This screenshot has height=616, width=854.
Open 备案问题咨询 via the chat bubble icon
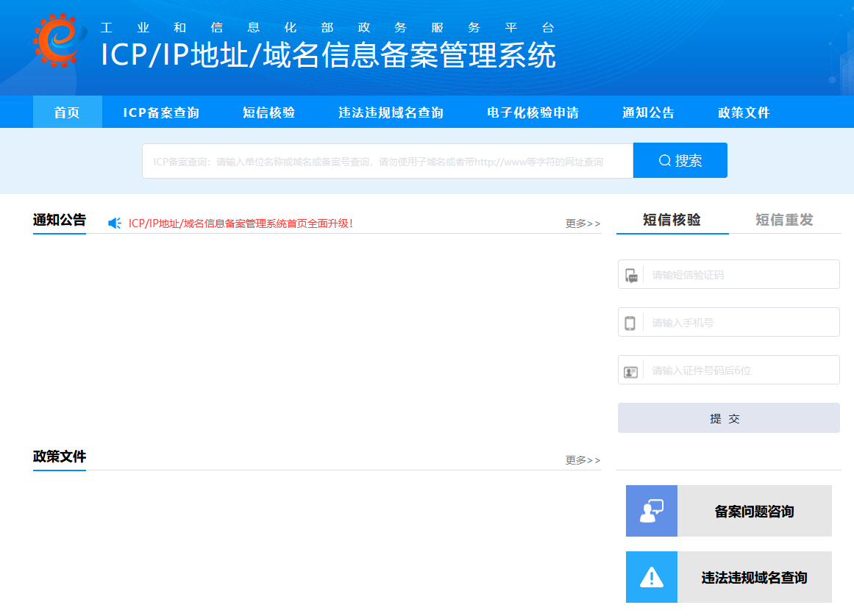(651, 510)
